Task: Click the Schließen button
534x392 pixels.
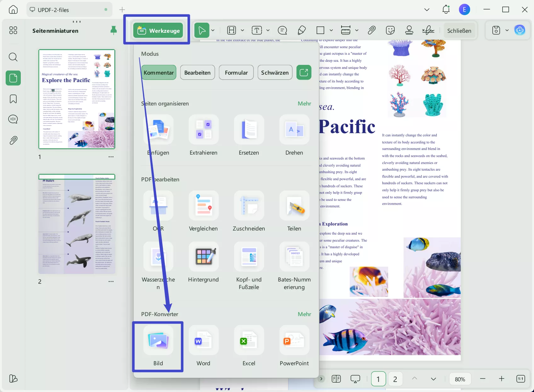Action: pos(459,31)
